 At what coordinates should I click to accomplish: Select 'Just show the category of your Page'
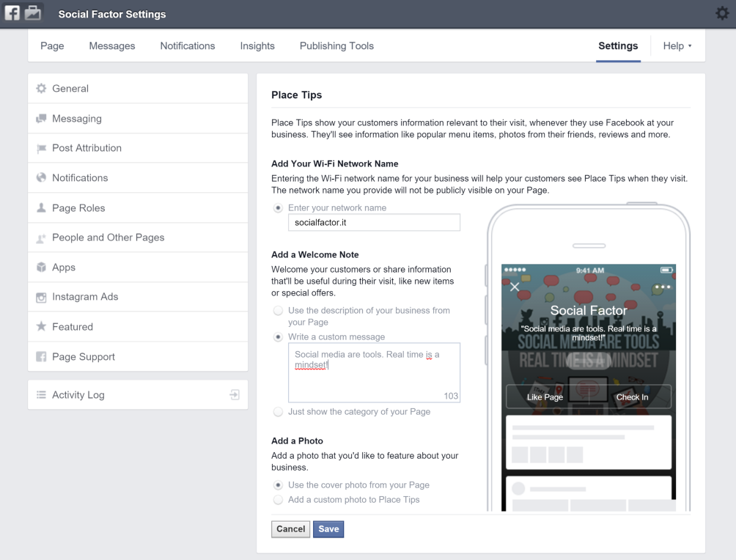tap(278, 412)
